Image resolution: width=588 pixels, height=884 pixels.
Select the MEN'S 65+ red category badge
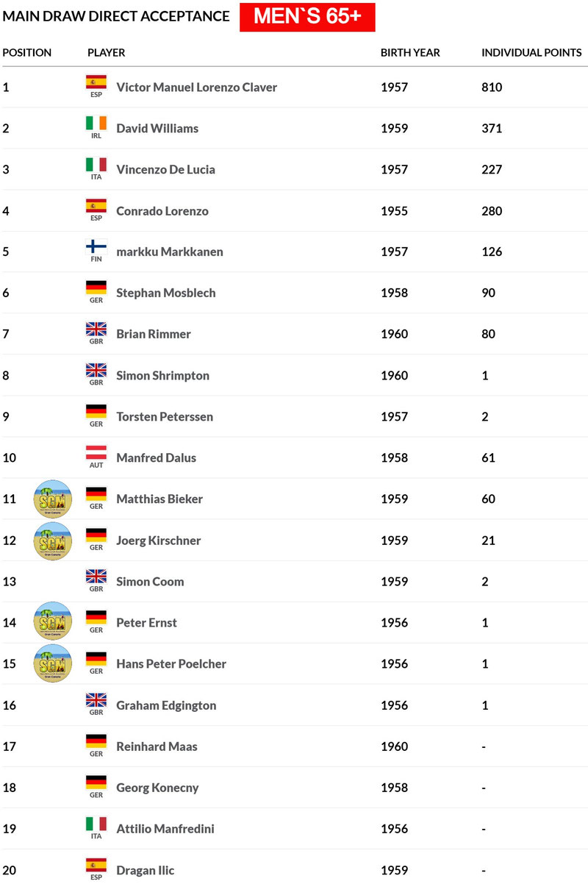pyautogui.click(x=307, y=17)
